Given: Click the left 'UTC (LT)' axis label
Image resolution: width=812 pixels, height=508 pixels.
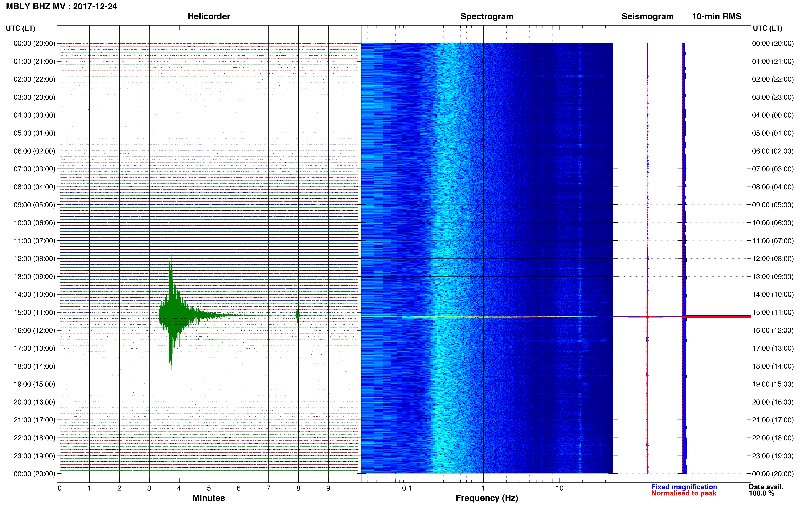Looking at the screenshot, I should [x=21, y=28].
